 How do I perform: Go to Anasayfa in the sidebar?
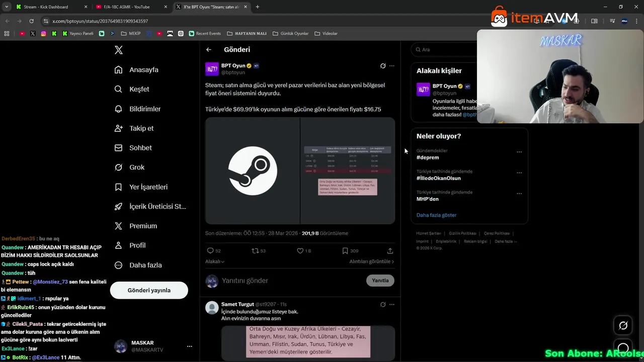pos(136,70)
